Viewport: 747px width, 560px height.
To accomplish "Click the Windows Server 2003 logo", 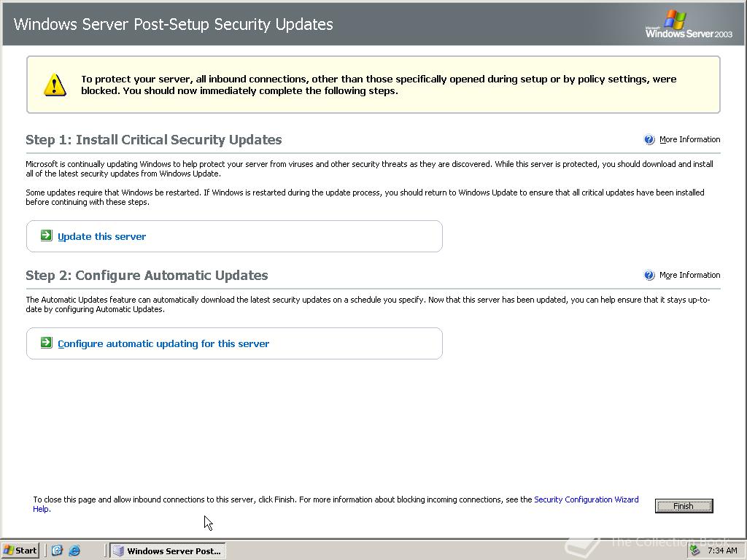I will [689, 24].
